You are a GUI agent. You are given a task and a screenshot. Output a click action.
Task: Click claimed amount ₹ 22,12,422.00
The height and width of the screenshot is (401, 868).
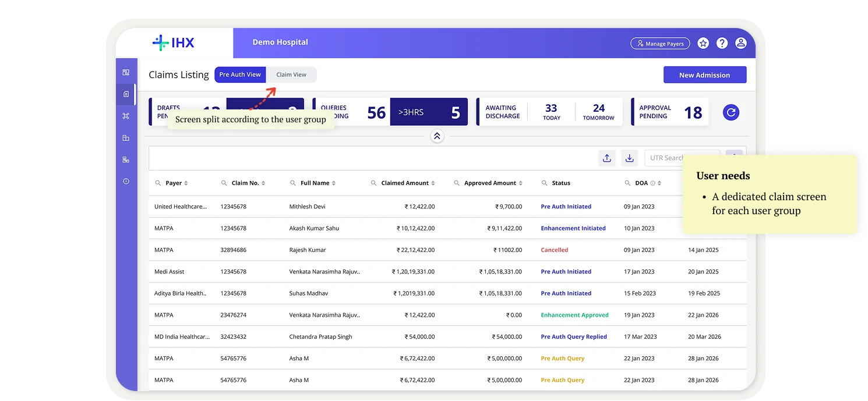(x=415, y=250)
